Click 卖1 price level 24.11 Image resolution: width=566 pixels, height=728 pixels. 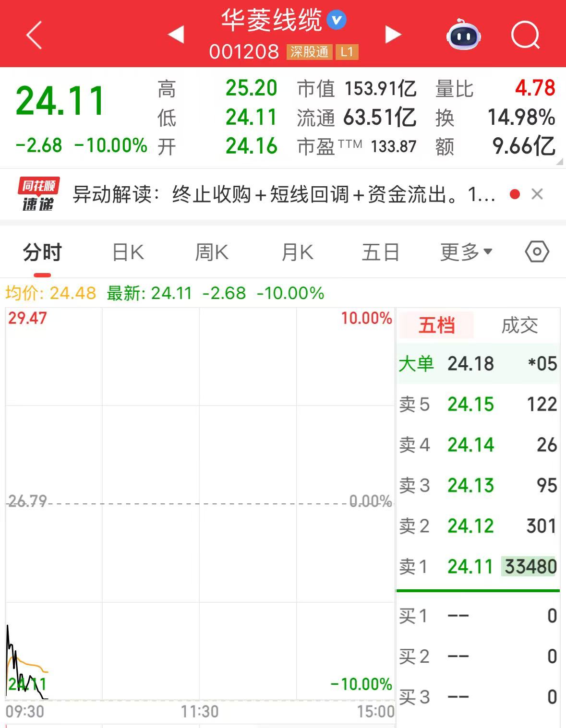point(470,566)
